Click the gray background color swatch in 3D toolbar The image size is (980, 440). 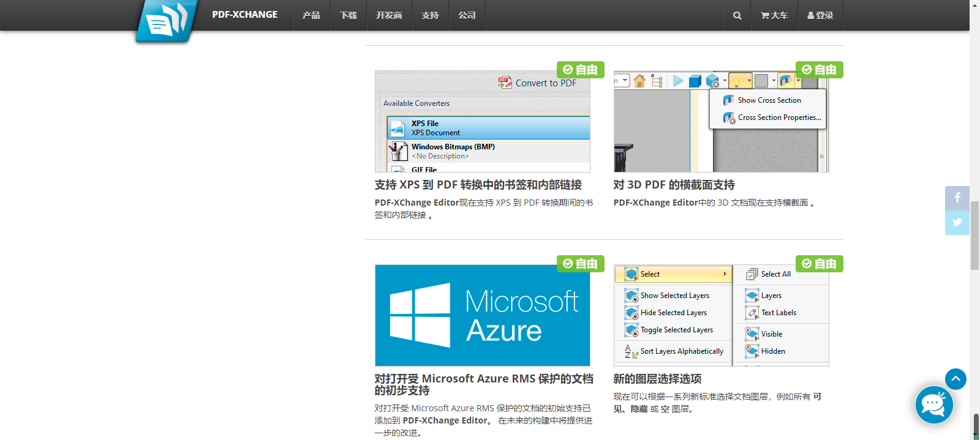[761, 81]
